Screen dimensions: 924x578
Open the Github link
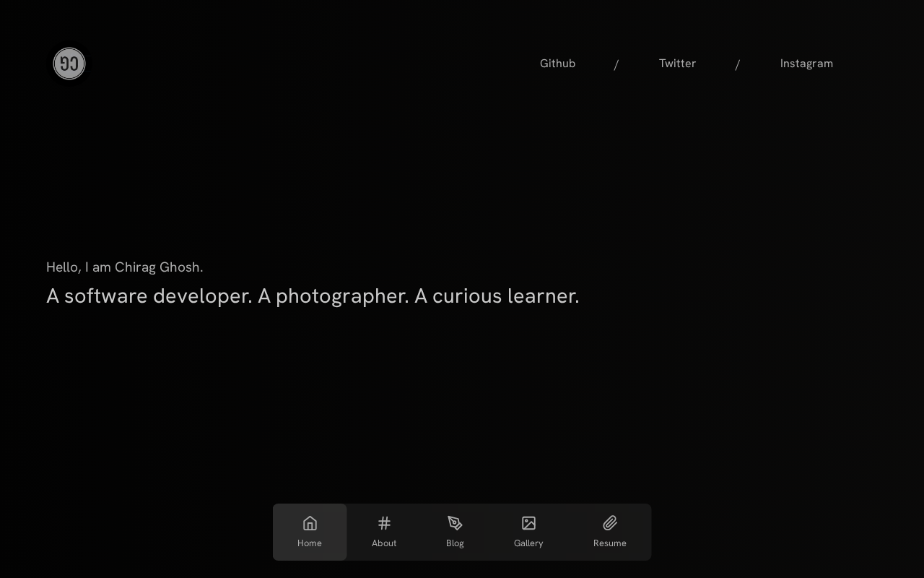coord(557,64)
